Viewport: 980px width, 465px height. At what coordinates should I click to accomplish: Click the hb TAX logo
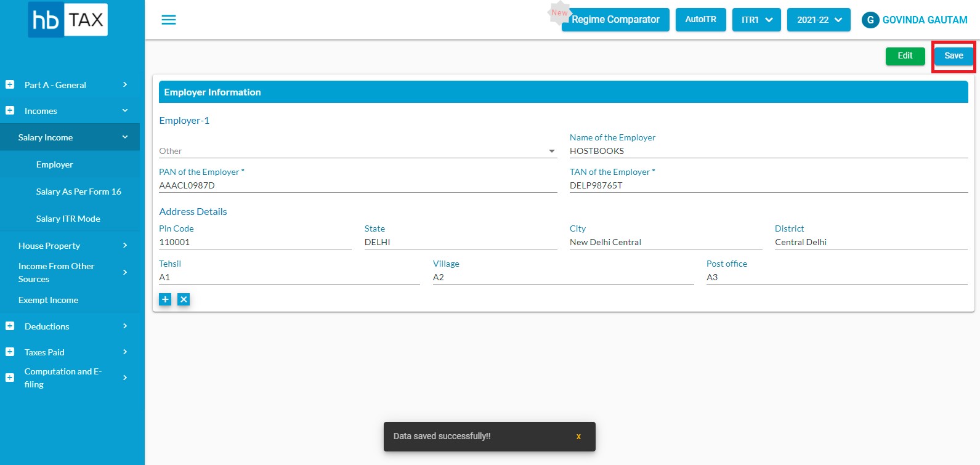coord(68,20)
